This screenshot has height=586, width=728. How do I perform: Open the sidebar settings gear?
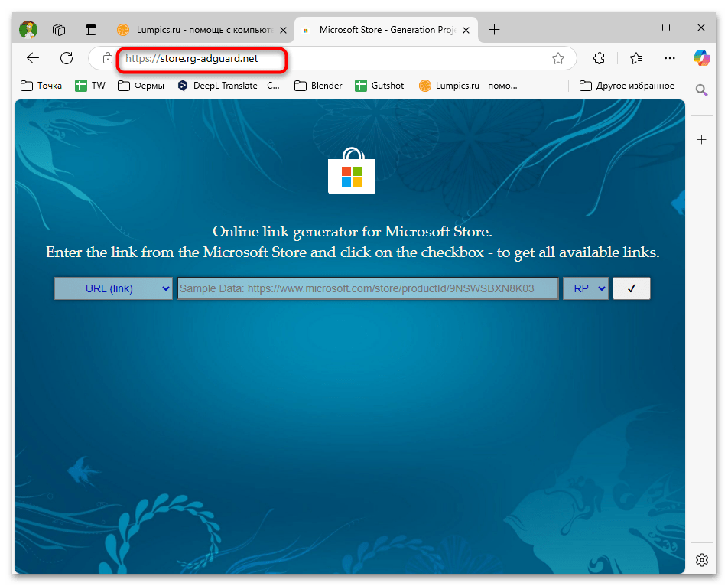(x=701, y=560)
